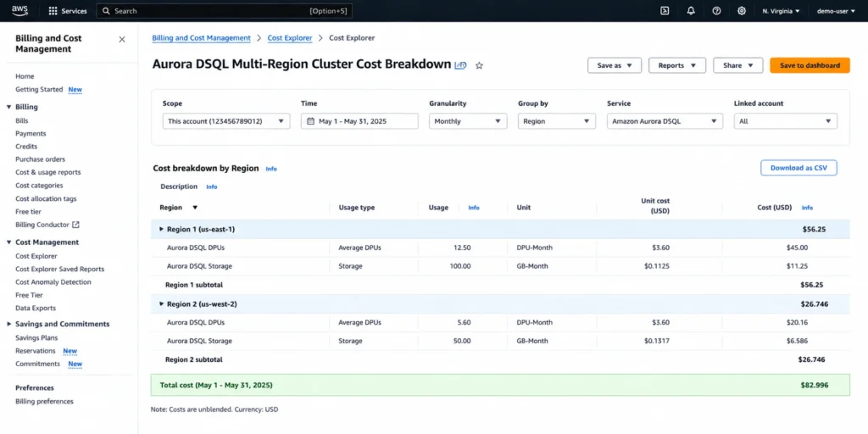Open Reservations in sidebar
This screenshot has width=868, height=434.
tap(36, 351)
